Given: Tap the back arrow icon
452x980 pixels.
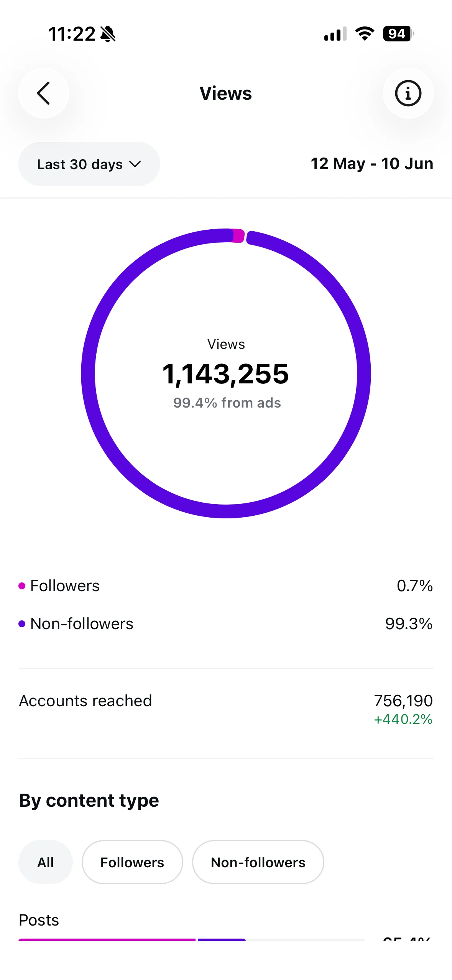Looking at the screenshot, I should click(x=43, y=93).
